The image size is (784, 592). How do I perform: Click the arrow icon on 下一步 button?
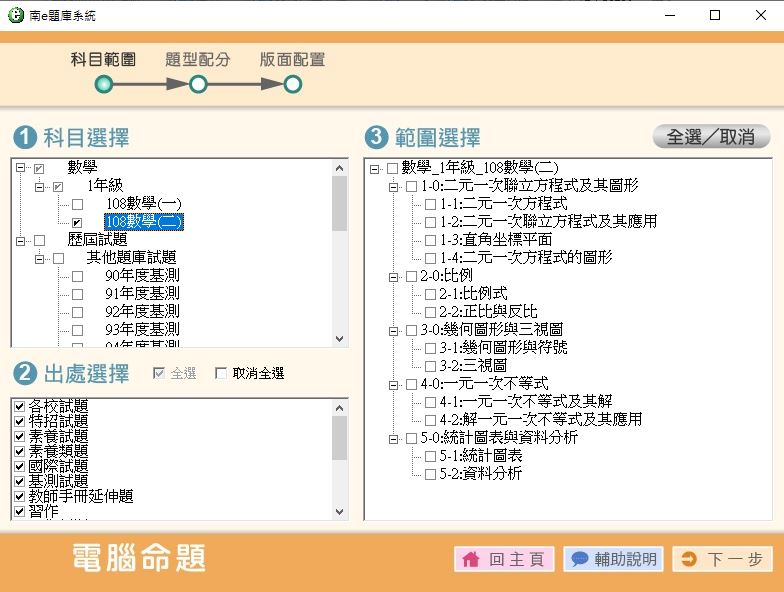pos(688,560)
